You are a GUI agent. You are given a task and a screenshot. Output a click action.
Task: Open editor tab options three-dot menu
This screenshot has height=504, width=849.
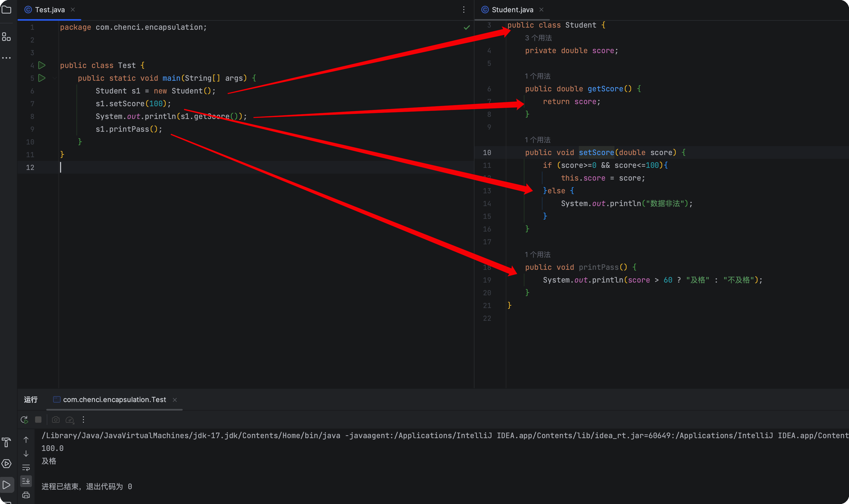click(x=464, y=10)
